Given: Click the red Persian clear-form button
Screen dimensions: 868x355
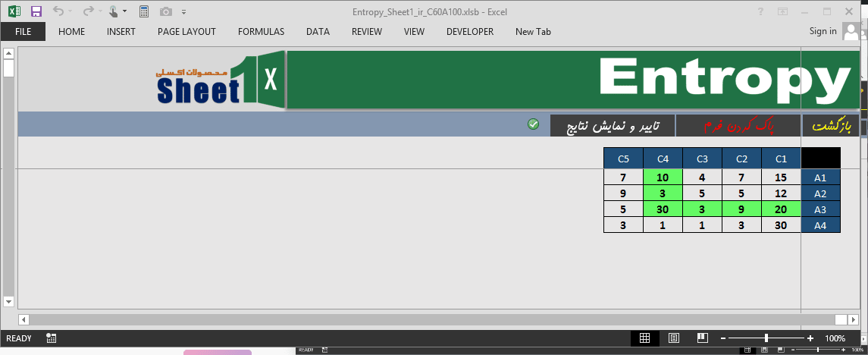Looking at the screenshot, I should (738, 126).
